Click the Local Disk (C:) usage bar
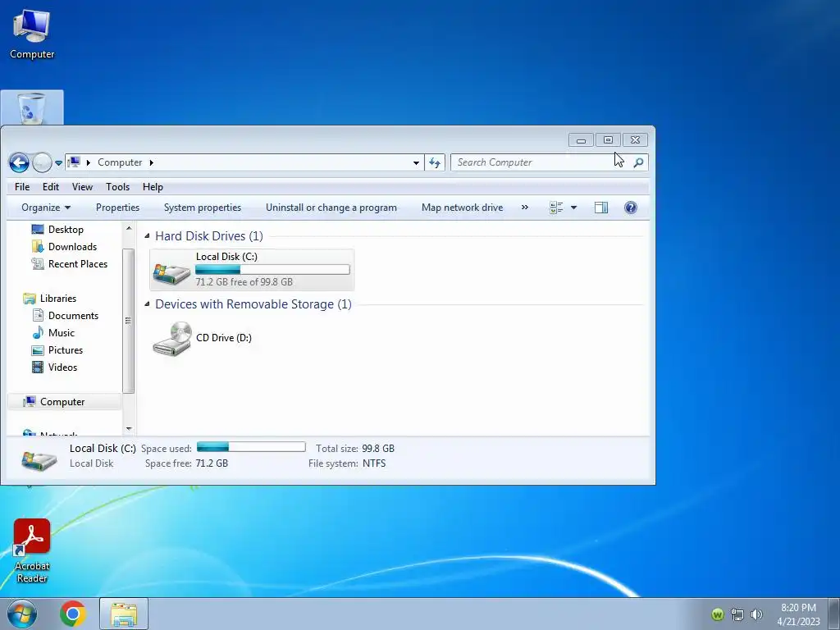840x630 pixels. 272,269
